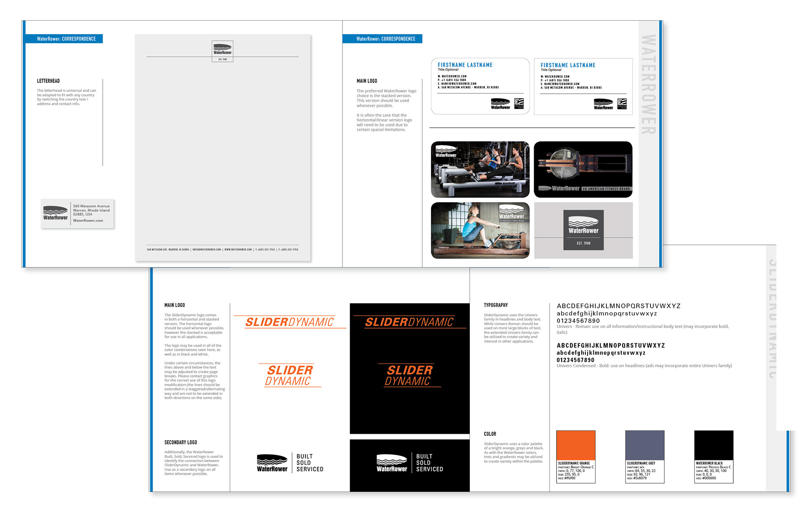The image size is (812, 512).
Task: Click the letterhead footer address line
Action: click(222, 249)
